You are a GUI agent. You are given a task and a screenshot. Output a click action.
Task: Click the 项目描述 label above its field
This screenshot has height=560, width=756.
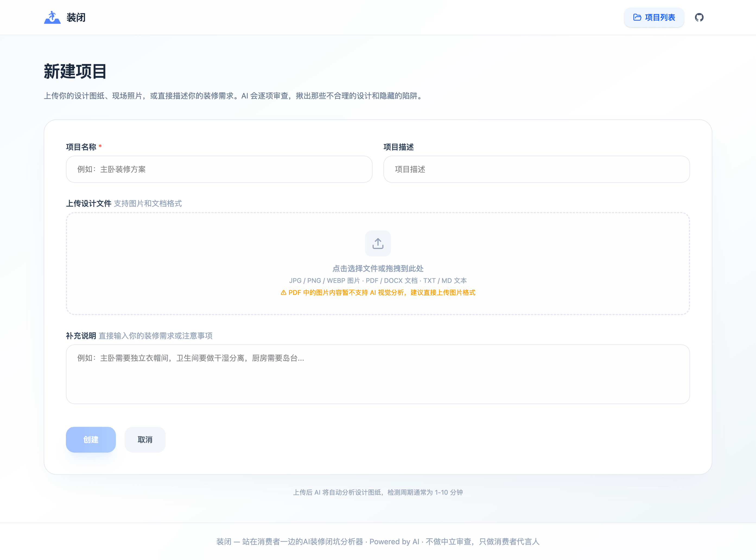[399, 147]
